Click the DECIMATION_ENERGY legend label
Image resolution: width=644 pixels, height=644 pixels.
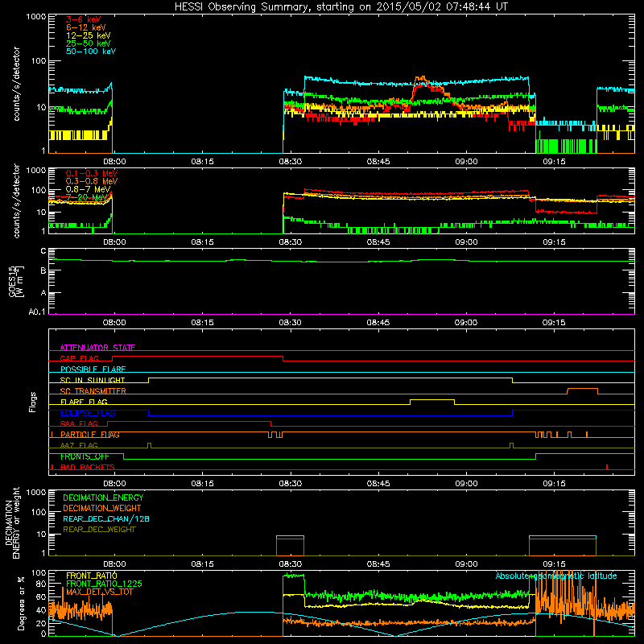pos(103,497)
